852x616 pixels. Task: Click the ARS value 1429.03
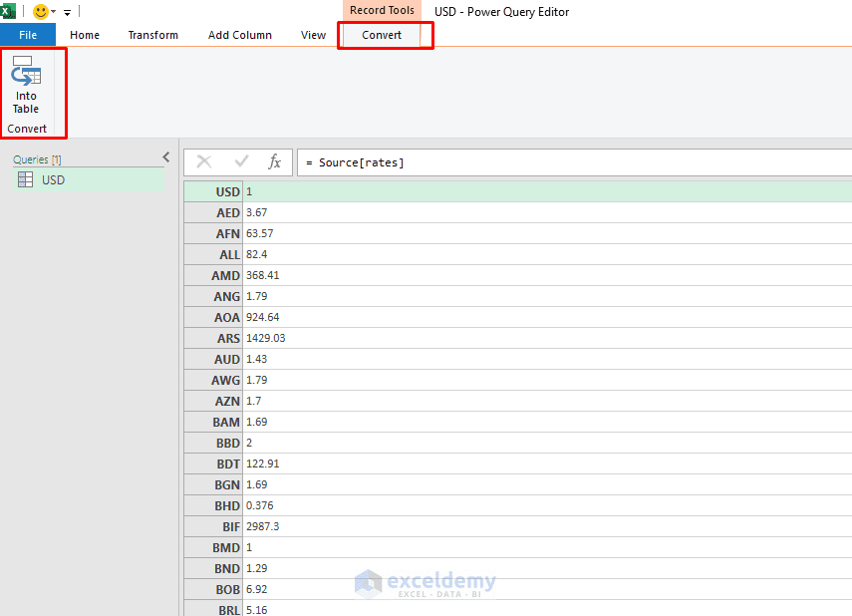(x=266, y=338)
